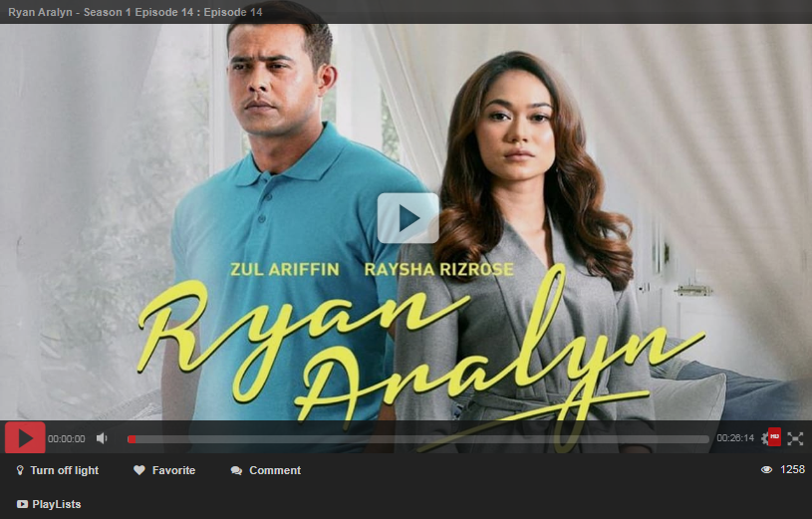Click the 00:26:14 total duration display

tap(735, 438)
